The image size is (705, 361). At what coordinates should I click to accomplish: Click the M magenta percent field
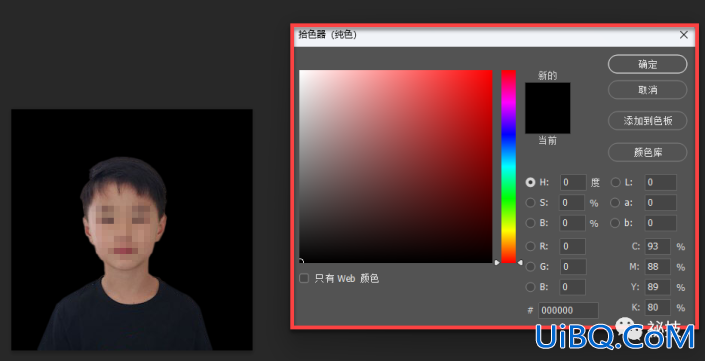(658, 267)
